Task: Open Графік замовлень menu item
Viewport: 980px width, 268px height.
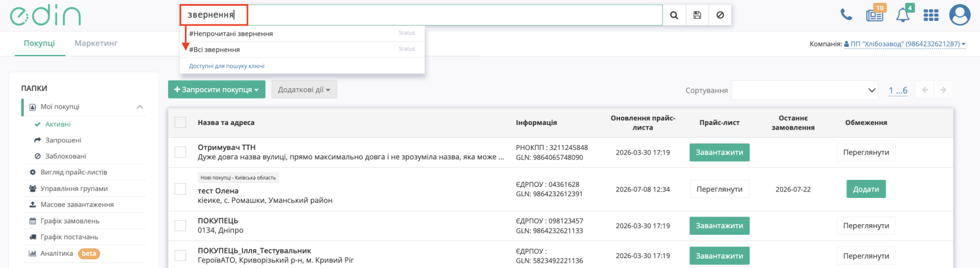Action: [69, 221]
